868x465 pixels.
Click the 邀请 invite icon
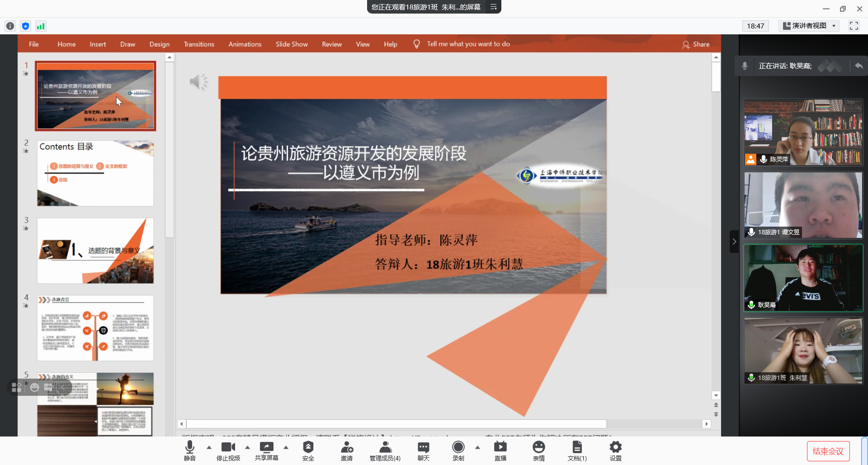click(x=347, y=450)
